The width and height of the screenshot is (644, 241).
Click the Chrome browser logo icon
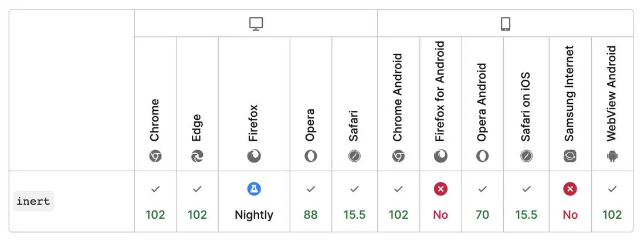pos(155,156)
